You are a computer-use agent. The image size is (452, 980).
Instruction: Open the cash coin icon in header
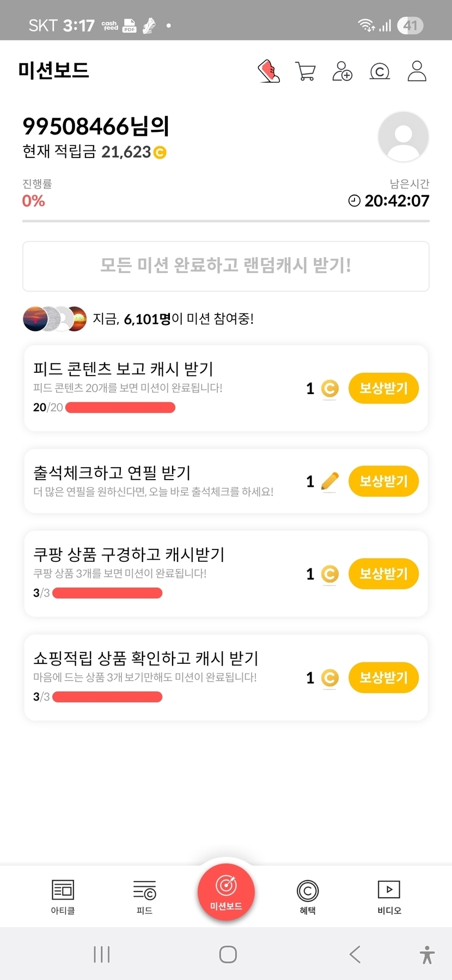pos(380,71)
